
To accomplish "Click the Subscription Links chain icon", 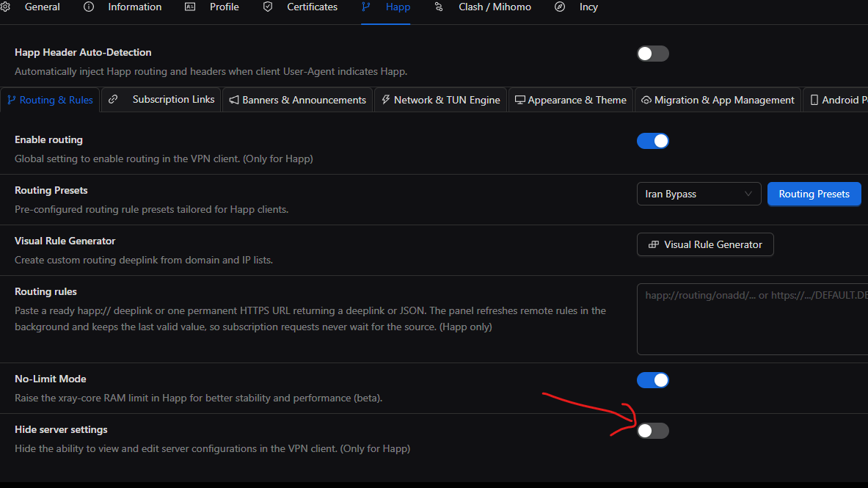I will (x=113, y=99).
